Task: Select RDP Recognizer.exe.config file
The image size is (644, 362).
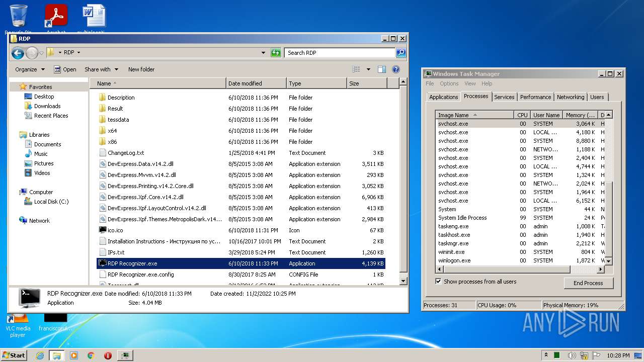Action: point(241,275)
